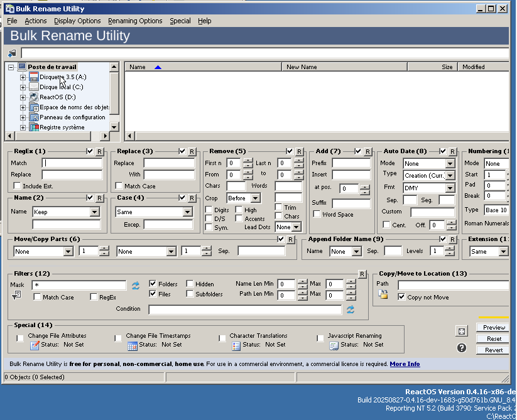517x420 pixels.
Task: Open Change File Attributes settings icon
Action: click(35, 345)
